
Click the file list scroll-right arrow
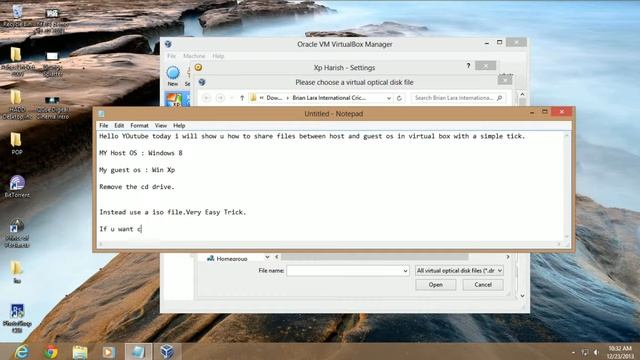[508, 257]
